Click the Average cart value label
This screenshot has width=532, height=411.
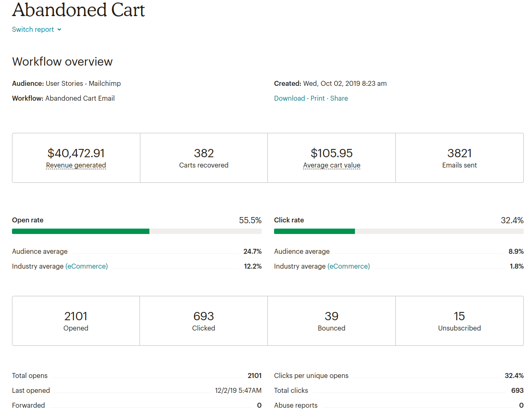click(x=331, y=165)
